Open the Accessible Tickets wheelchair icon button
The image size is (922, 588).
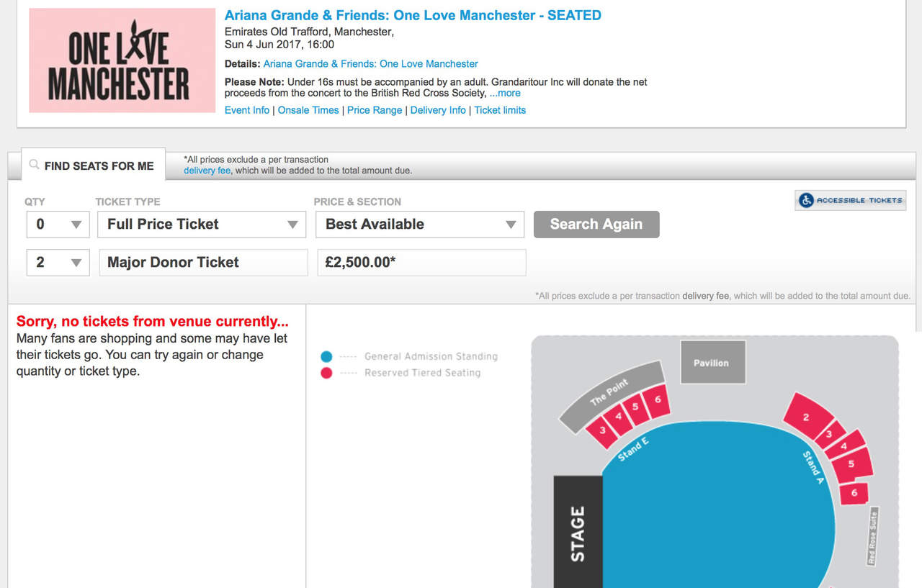pos(807,201)
